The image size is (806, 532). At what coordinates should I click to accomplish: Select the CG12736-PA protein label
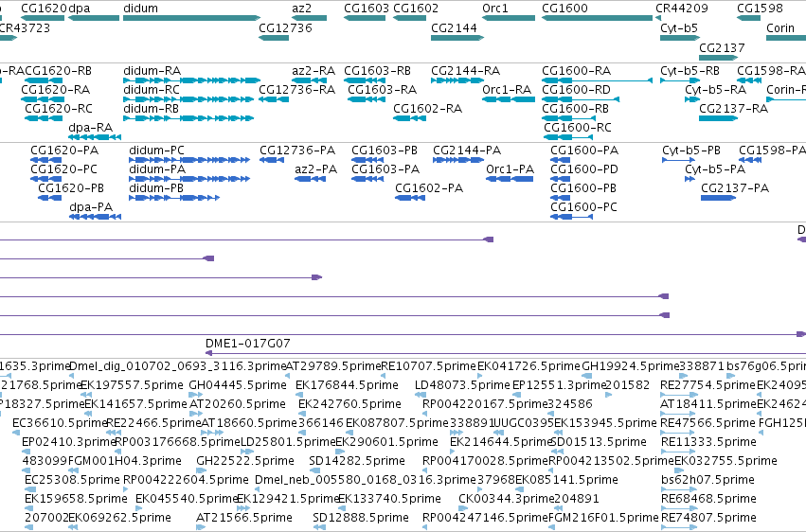297,151
